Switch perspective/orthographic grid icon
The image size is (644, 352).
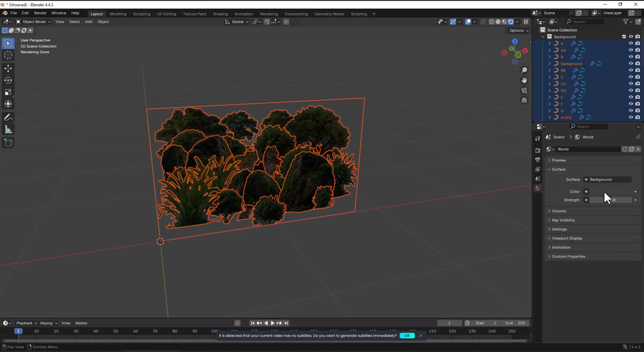(524, 100)
